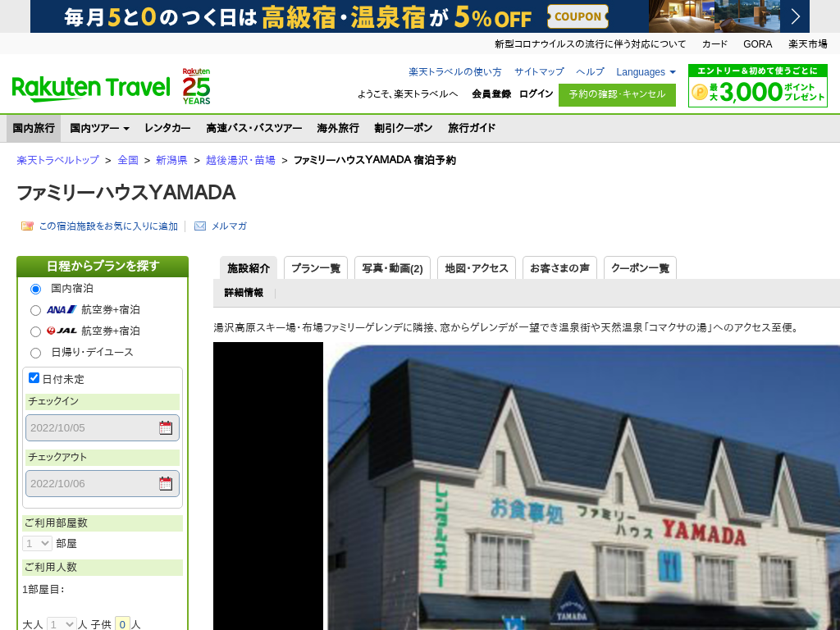The image size is (840, 630).
Task: Click the banner's right arrow icon
Action: click(x=795, y=16)
